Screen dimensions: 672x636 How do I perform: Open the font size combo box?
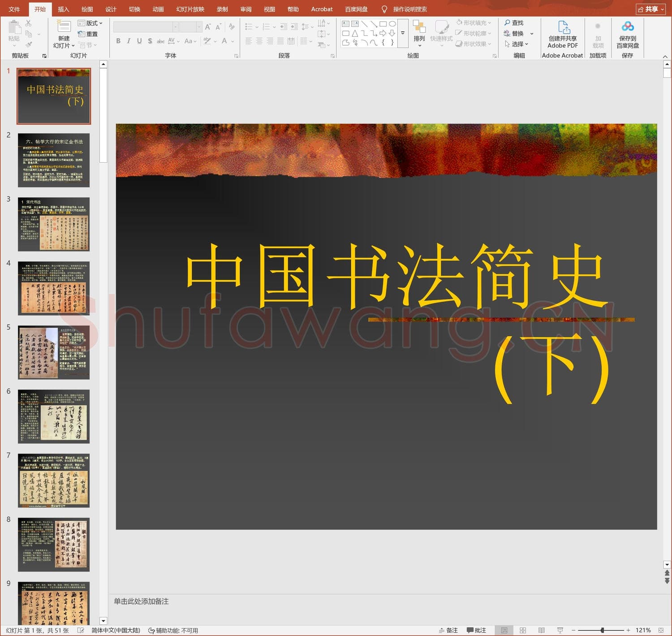[x=190, y=27]
